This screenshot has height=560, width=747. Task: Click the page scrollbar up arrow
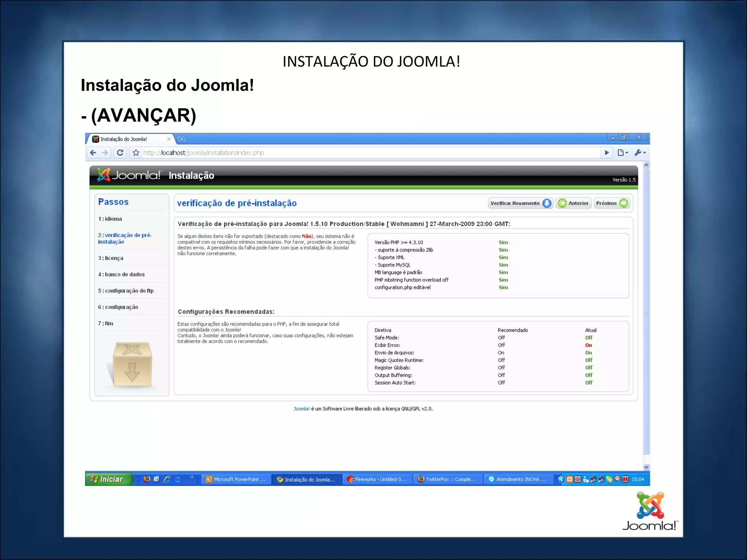pyautogui.click(x=646, y=165)
